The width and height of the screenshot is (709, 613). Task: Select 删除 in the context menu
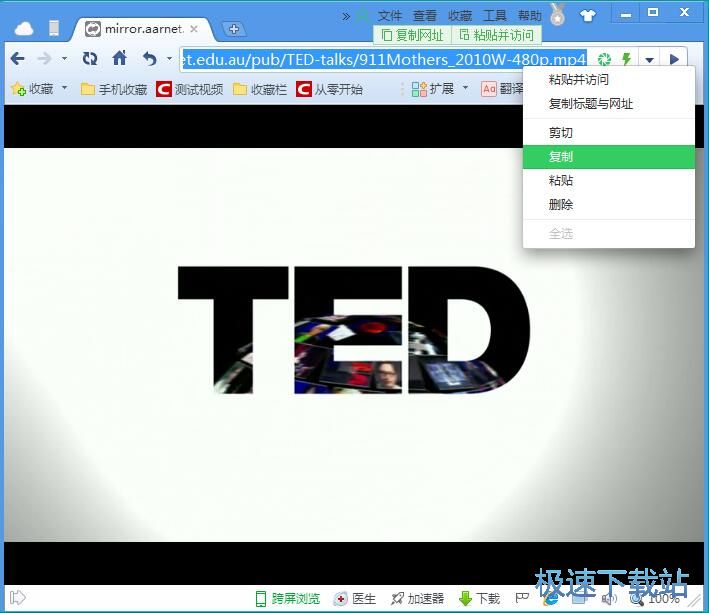tap(609, 205)
